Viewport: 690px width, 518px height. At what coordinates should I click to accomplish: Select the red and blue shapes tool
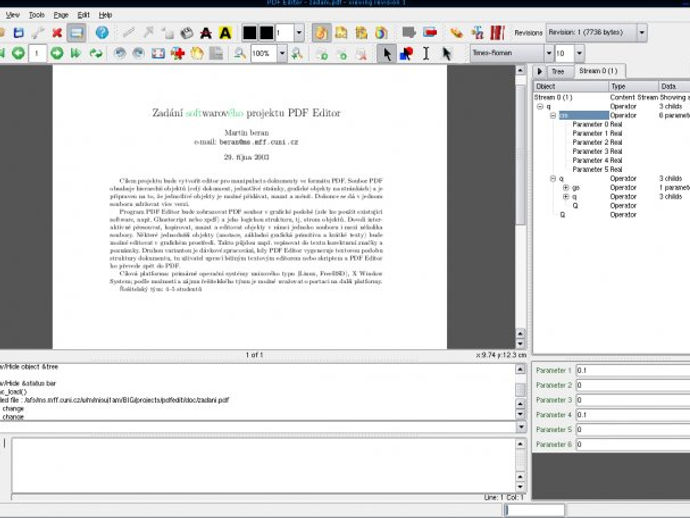(406, 54)
